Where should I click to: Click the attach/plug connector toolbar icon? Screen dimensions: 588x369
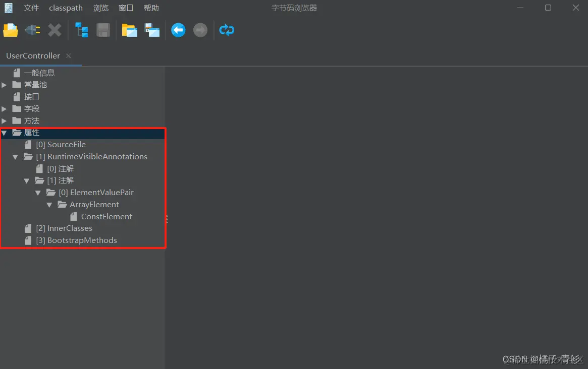click(x=33, y=30)
